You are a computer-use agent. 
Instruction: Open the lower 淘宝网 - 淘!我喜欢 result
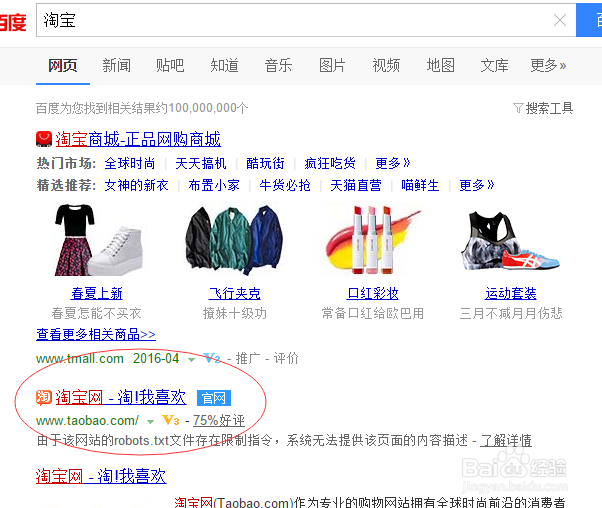(x=101, y=477)
